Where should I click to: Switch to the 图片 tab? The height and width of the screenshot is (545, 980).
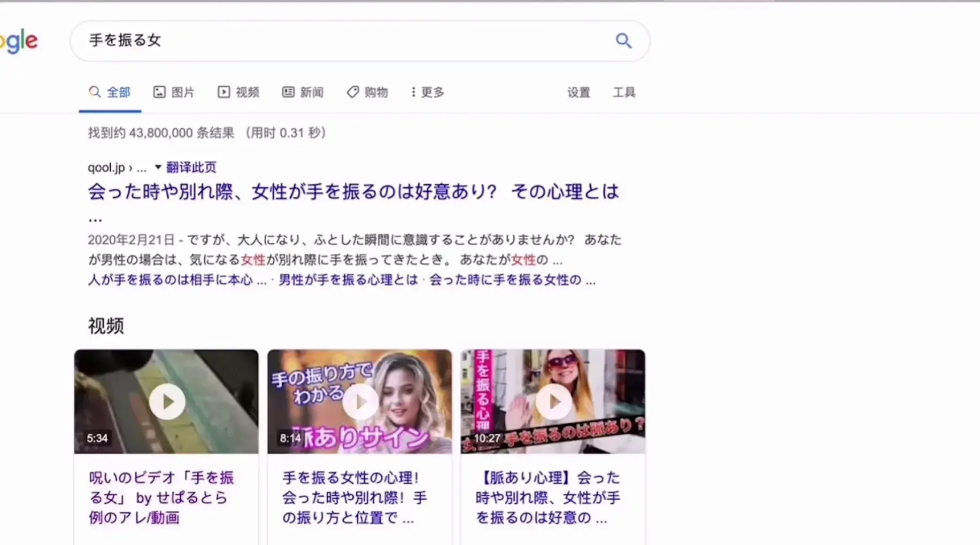click(x=174, y=92)
